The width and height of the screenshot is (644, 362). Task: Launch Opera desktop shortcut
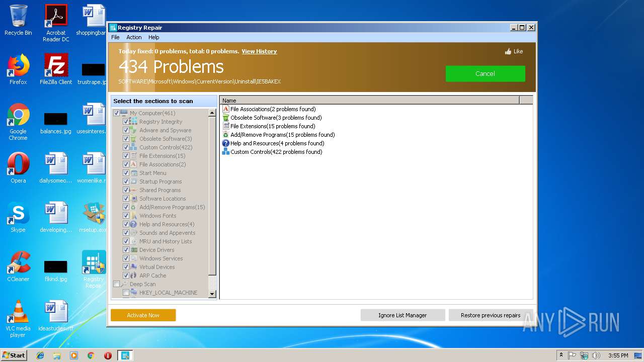[x=18, y=168]
